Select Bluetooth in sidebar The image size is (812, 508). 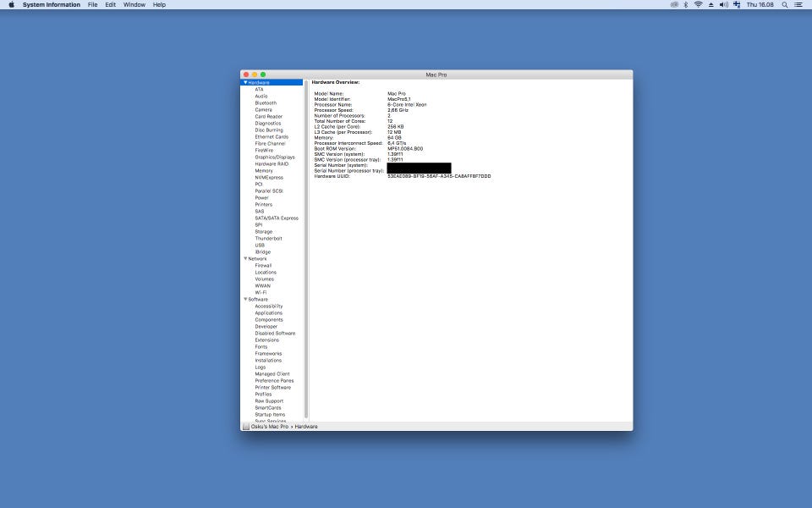pyautogui.click(x=266, y=103)
